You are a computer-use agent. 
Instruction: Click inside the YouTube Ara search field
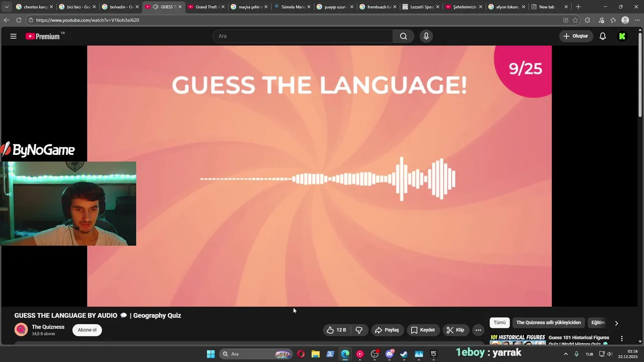click(303, 36)
